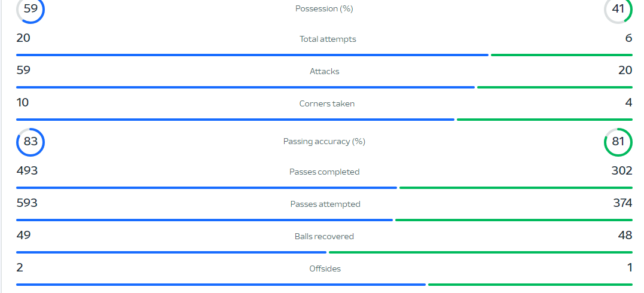
Task: Click the blue 83 passing accuracy ring
Action: (30, 142)
